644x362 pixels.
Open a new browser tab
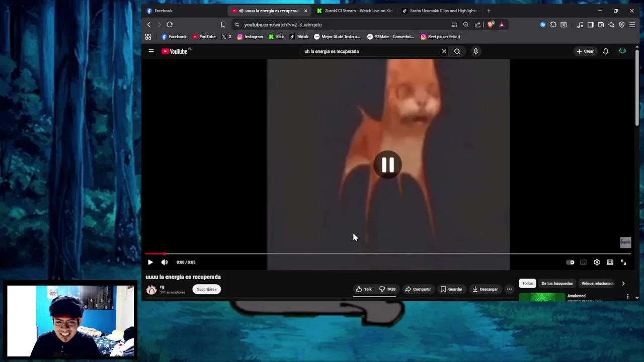(x=489, y=11)
